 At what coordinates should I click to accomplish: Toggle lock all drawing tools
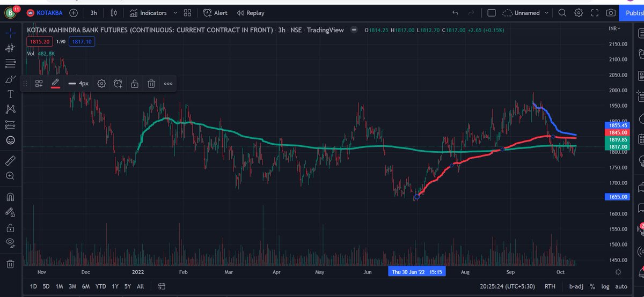click(10, 227)
